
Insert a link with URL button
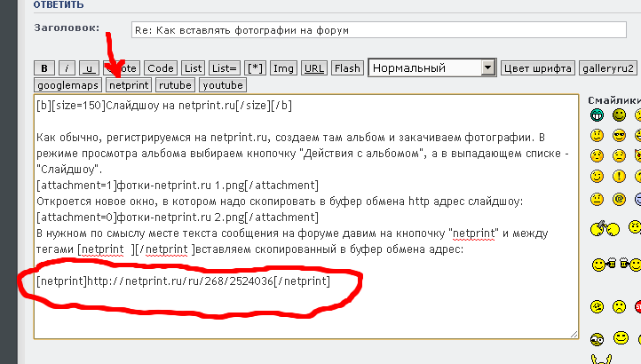point(314,68)
